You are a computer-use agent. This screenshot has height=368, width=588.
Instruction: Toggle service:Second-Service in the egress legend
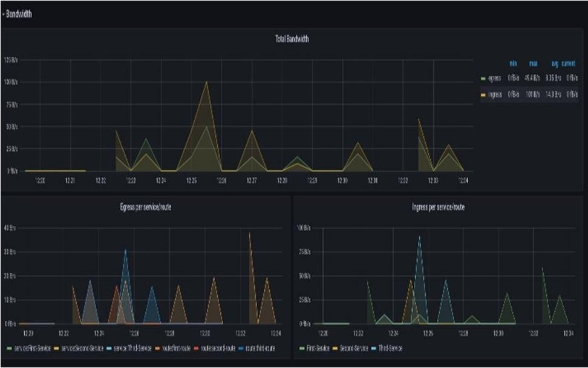point(82,349)
